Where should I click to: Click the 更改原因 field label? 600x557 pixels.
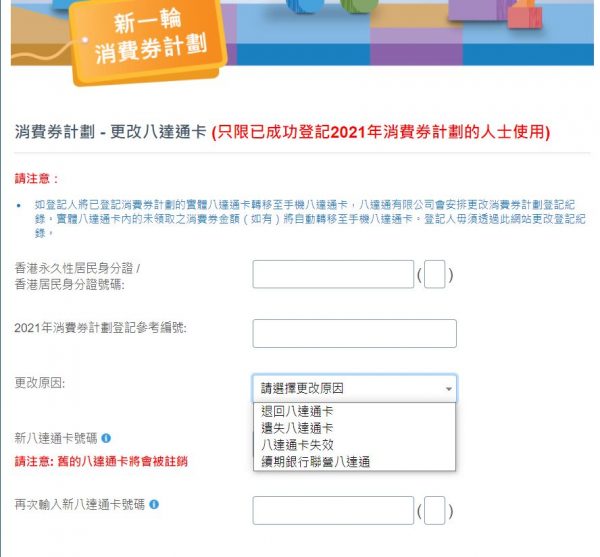pos(41,383)
